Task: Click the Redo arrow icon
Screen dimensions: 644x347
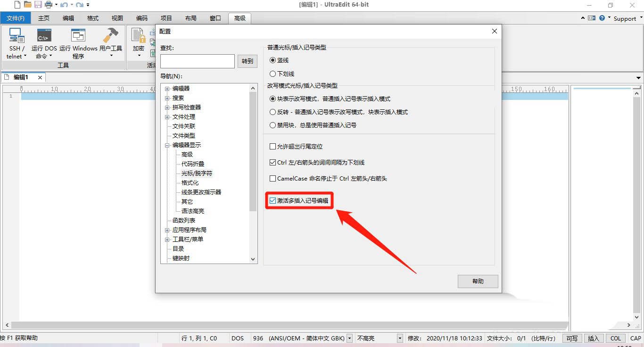Action: click(79, 5)
